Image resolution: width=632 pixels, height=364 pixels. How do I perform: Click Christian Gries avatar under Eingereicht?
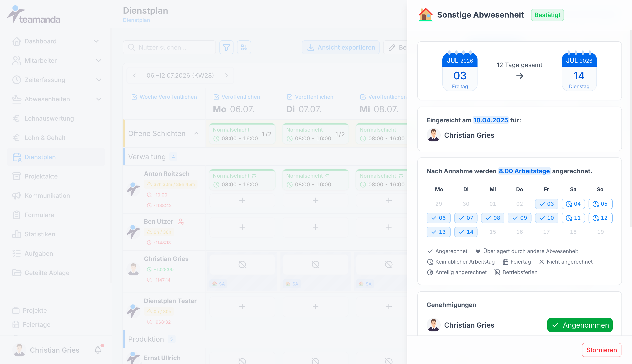[433, 135]
